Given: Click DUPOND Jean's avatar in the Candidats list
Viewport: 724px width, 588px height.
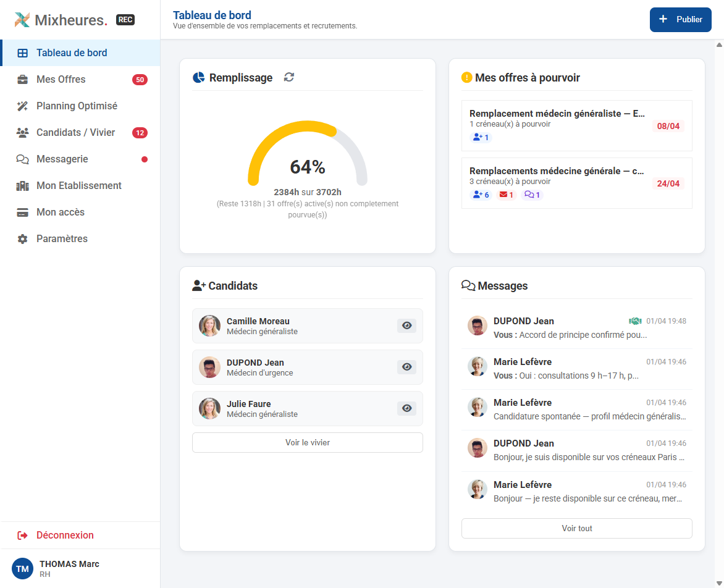Looking at the screenshot, I should pyautogui.click(x=209, y=367).
